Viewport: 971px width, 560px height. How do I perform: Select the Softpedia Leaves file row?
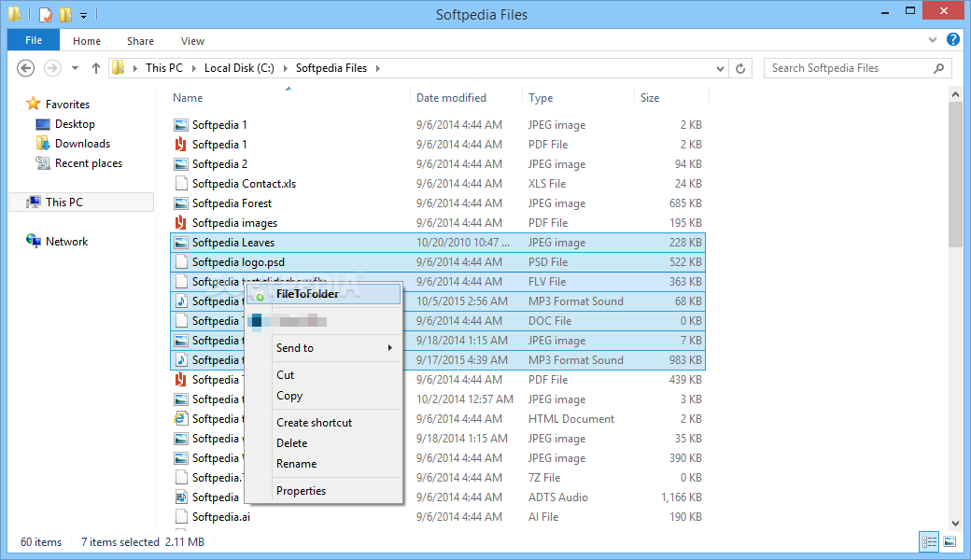click(438, 243)
